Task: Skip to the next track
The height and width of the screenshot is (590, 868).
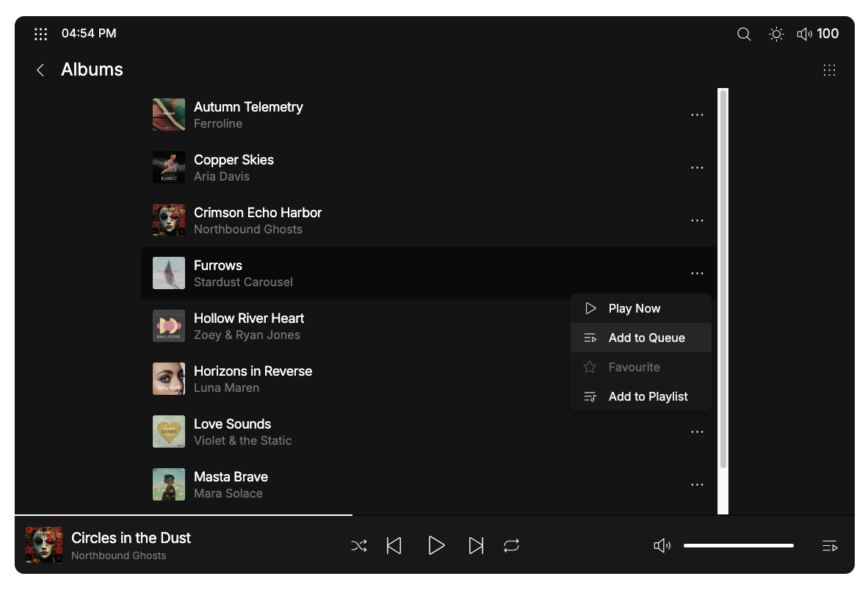Action: click(x=476, y=546)
